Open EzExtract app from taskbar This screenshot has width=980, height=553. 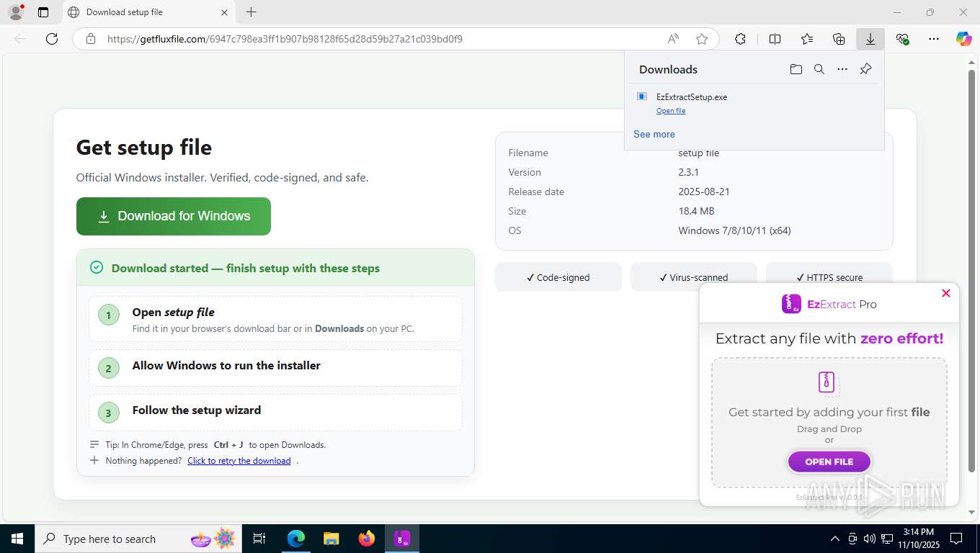(402, 539)
